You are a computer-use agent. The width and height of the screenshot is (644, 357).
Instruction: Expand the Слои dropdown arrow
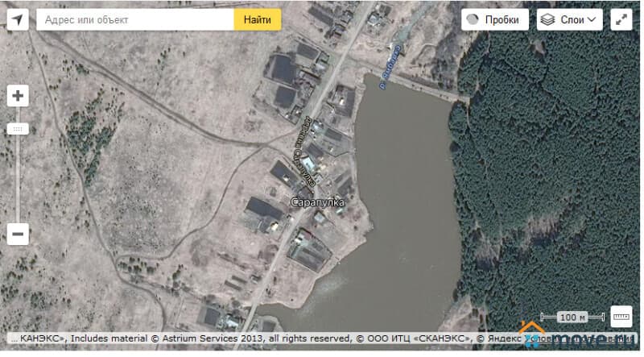click(592, 19)
